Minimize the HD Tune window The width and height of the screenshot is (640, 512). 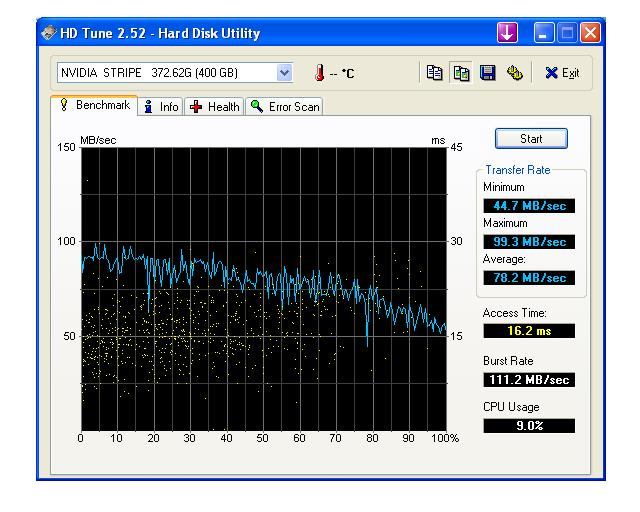click(544, 32)
